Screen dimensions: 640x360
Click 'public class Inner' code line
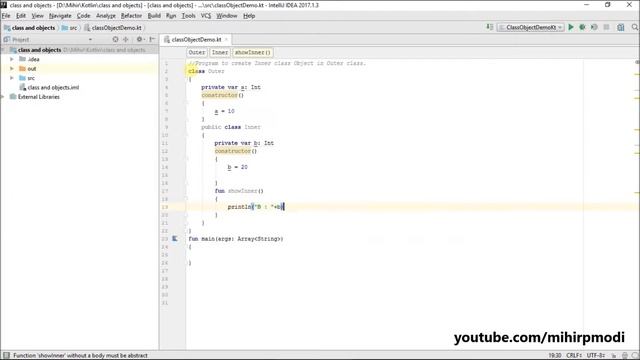tap(231, 127)
